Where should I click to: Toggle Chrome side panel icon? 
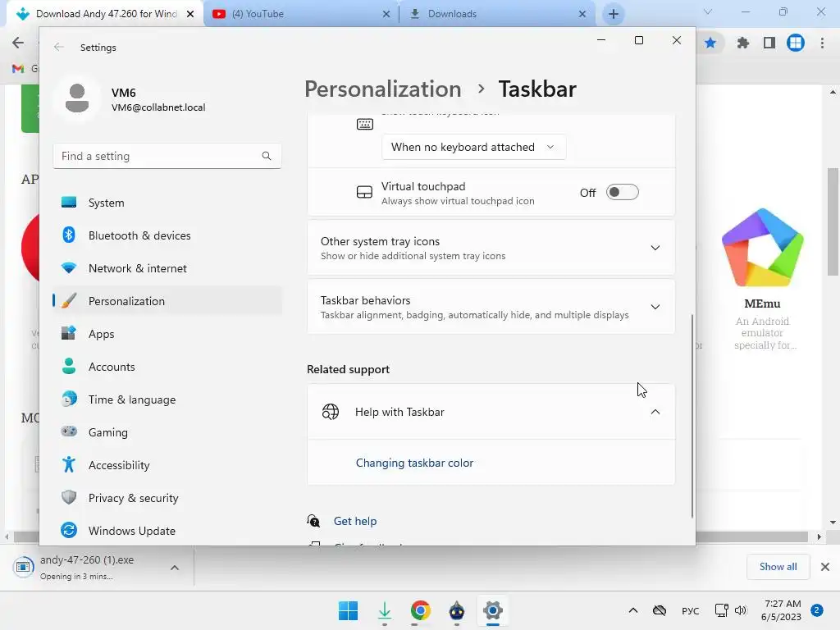tap(769, 43)
